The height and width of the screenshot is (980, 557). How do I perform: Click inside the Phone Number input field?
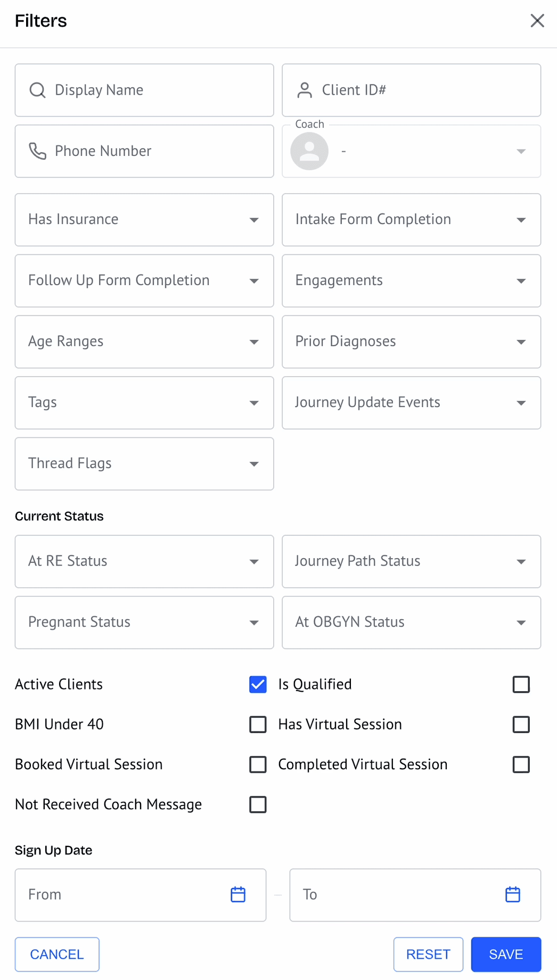pyautogui.click(x=144, y=151)
